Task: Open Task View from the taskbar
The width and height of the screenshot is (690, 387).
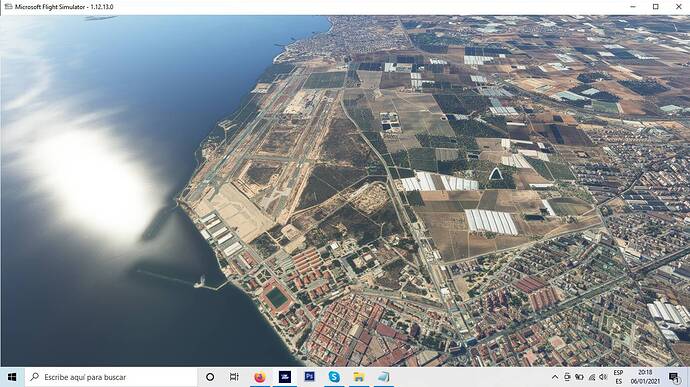Action: pos(234,377)
